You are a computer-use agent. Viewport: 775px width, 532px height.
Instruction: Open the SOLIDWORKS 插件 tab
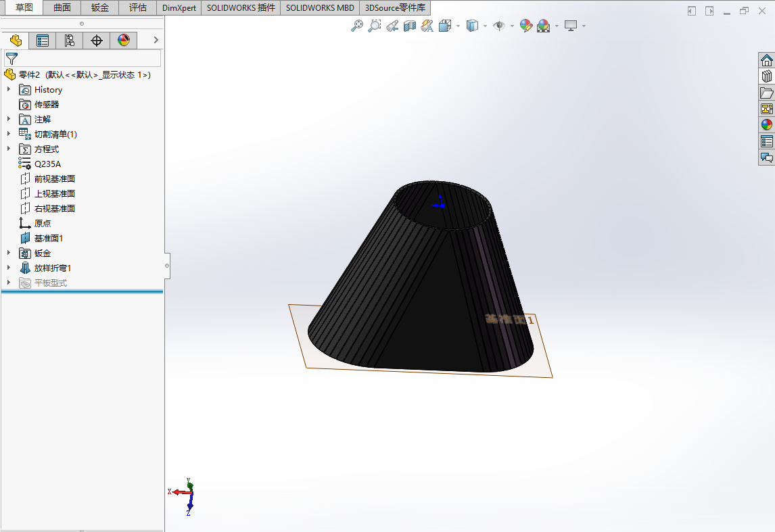241,7
